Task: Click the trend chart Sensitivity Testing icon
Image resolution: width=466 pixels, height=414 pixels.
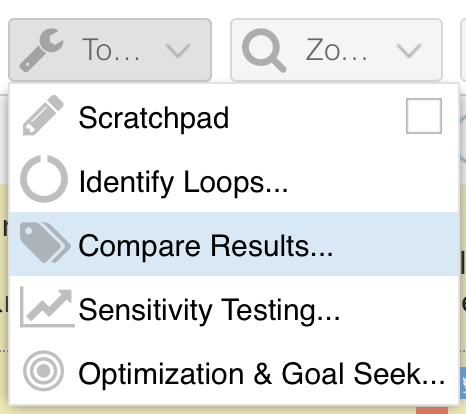Action: (47, 307)
